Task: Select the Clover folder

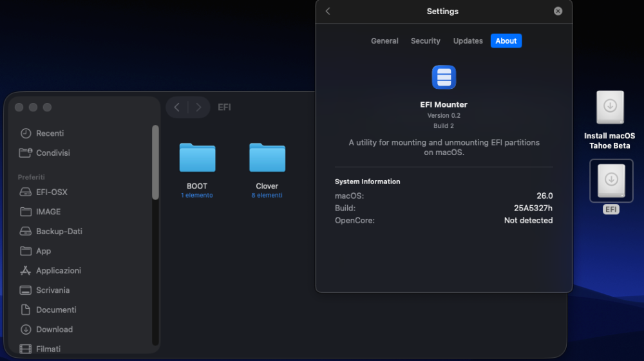Action: coord(267,158)
